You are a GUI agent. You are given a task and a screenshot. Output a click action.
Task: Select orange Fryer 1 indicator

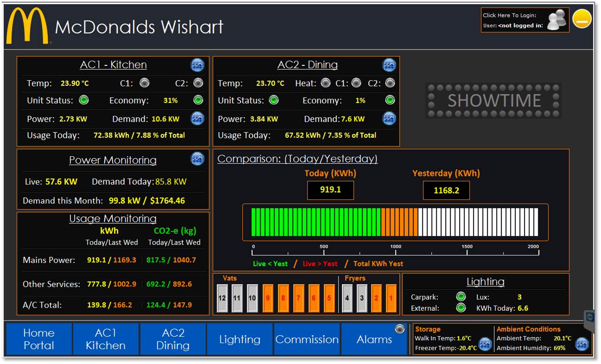391,298
